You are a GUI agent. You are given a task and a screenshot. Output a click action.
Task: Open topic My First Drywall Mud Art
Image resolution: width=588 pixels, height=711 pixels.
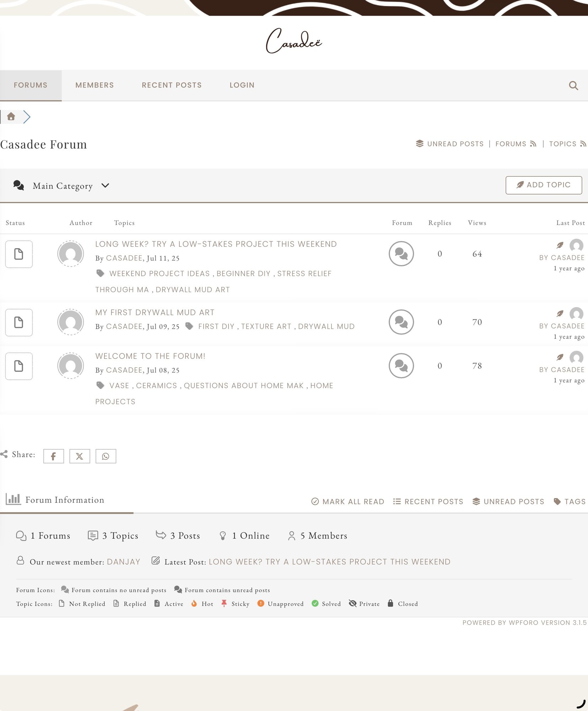(x=155, y=312)
